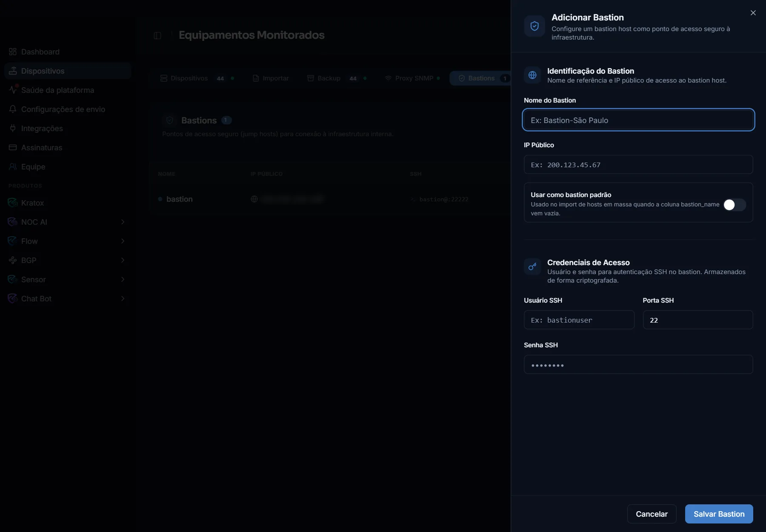Expand the NOC AI menu chevron

[123, 222]
